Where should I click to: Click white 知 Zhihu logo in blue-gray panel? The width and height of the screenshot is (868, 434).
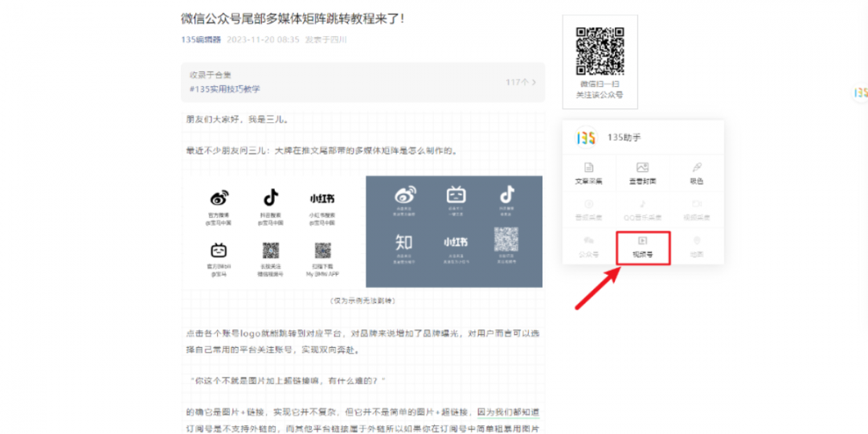[x=403, y=243]
